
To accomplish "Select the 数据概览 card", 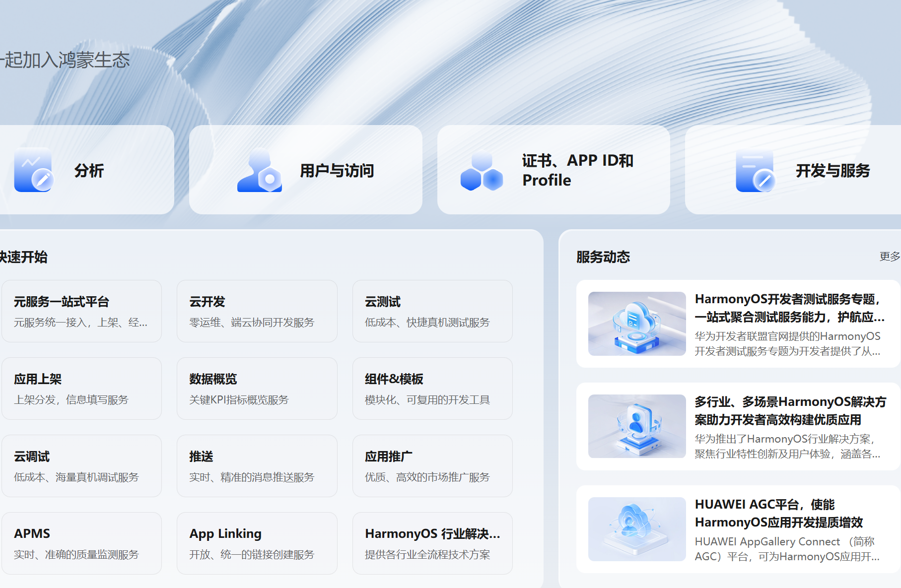I will (x=257, y=389).
